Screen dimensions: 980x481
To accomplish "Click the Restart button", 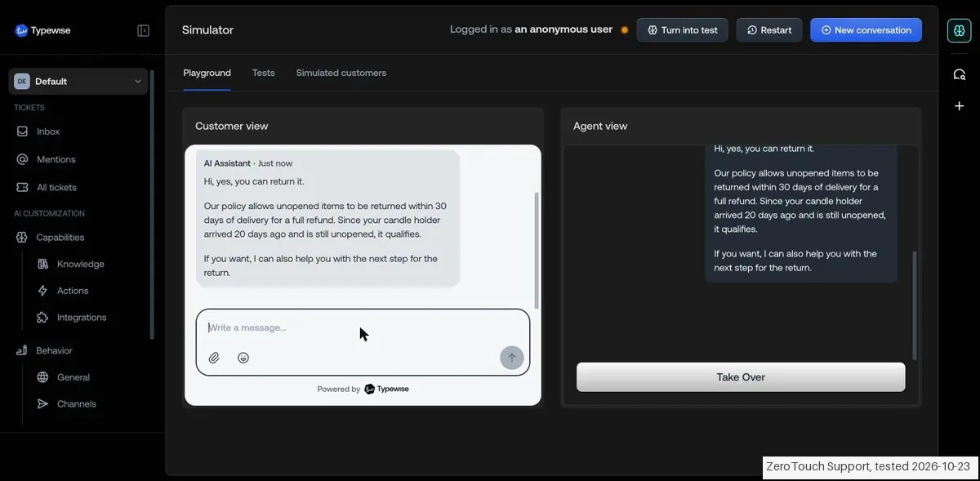I will point(769,30).
